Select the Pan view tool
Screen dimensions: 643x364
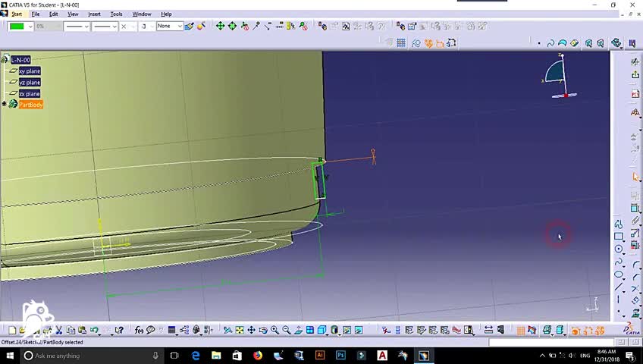[252, 330]
